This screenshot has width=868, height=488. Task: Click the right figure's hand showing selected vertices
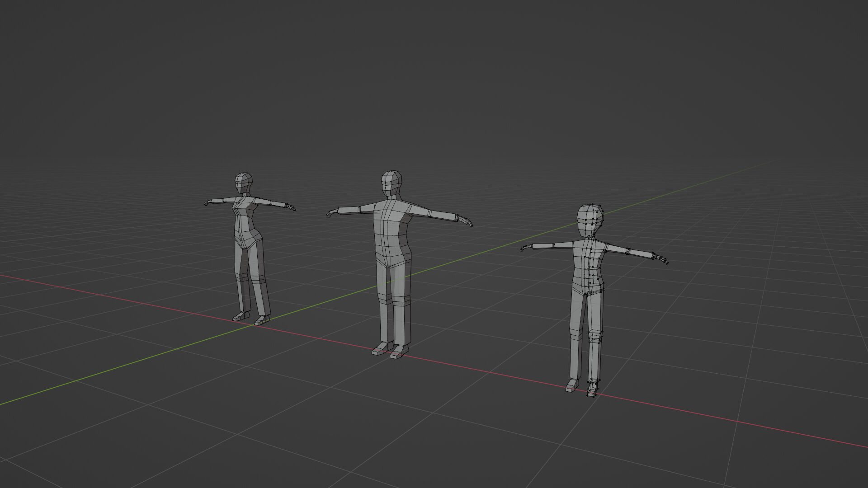660,259
